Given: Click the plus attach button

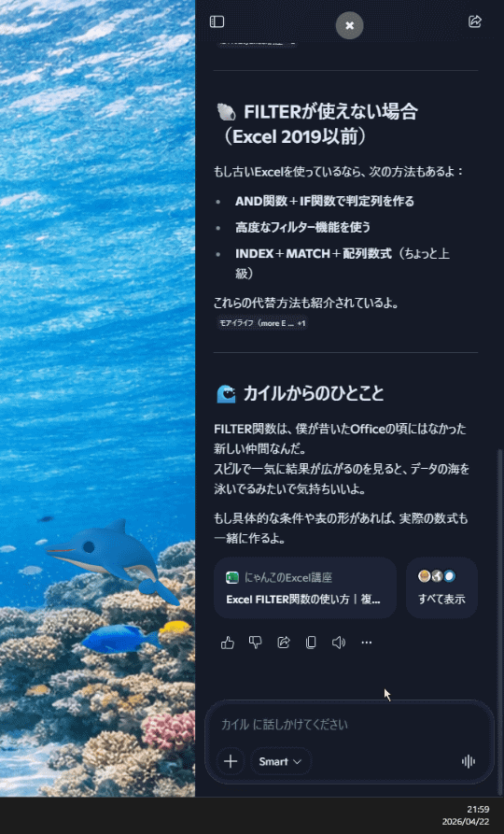Looking at the screenshot, I should pyautogui.click(x=231, y=761).
